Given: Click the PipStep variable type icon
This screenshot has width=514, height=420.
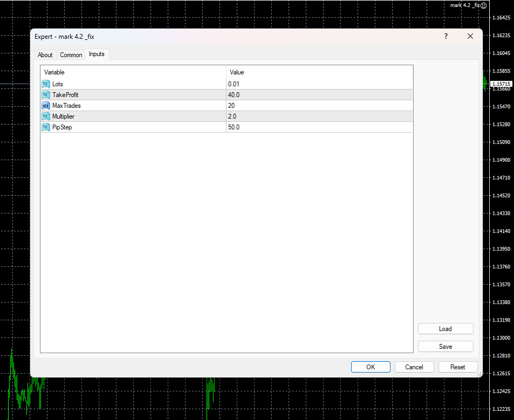Looking at the screenshot, I should [46, 127].
